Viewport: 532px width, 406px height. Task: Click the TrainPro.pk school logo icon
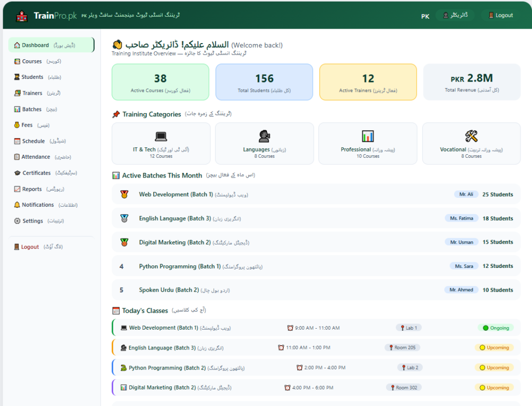point(22,16)
